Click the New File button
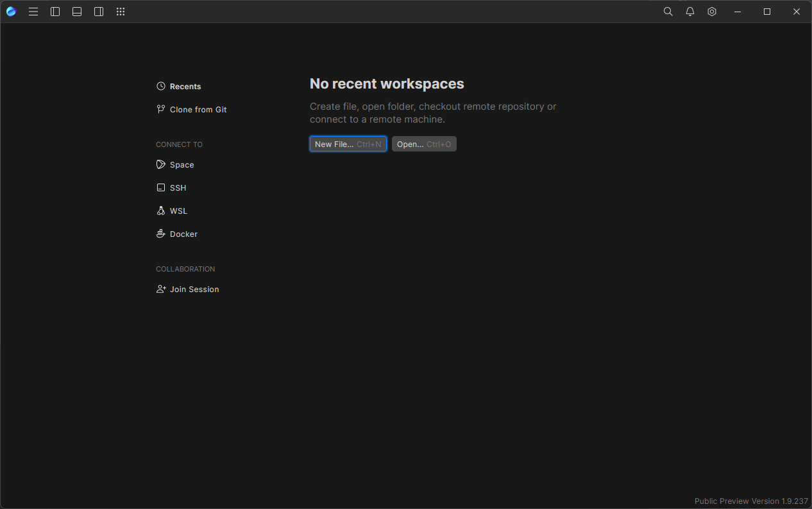 click(348, 144)
